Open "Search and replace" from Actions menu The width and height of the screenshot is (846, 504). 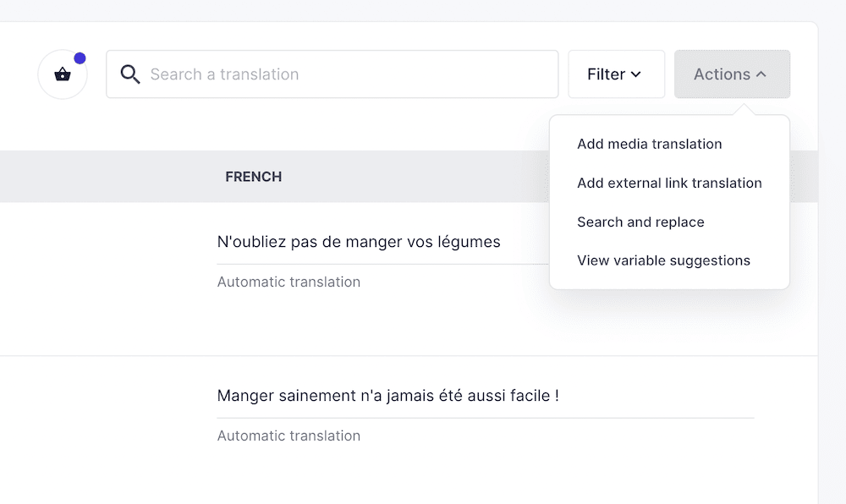pos(640,222)
